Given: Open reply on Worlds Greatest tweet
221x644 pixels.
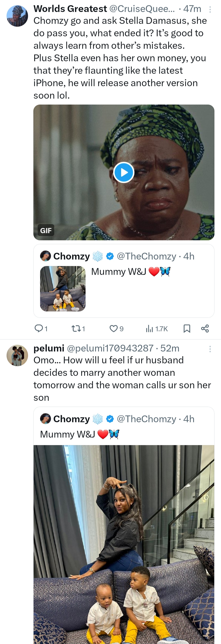Looking at the screenshot, I should click(39, 328).
